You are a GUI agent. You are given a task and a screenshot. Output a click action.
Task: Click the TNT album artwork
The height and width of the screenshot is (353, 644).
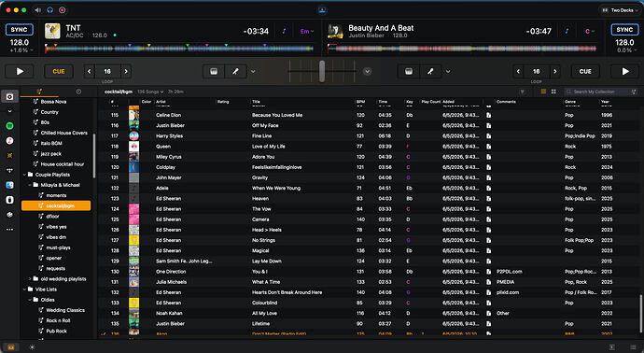[52, 31]
